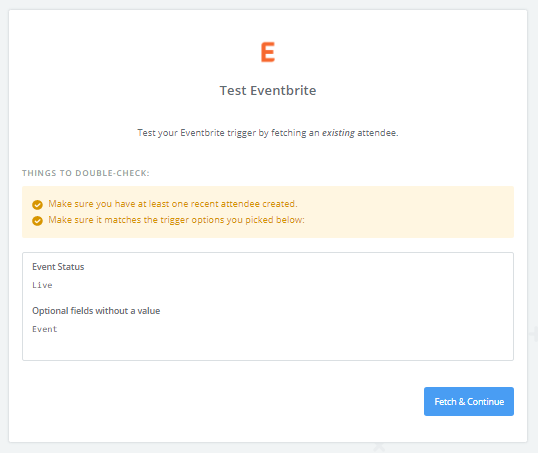Select the Event optional field value
The image size is (538, 453).
(45, 329)
